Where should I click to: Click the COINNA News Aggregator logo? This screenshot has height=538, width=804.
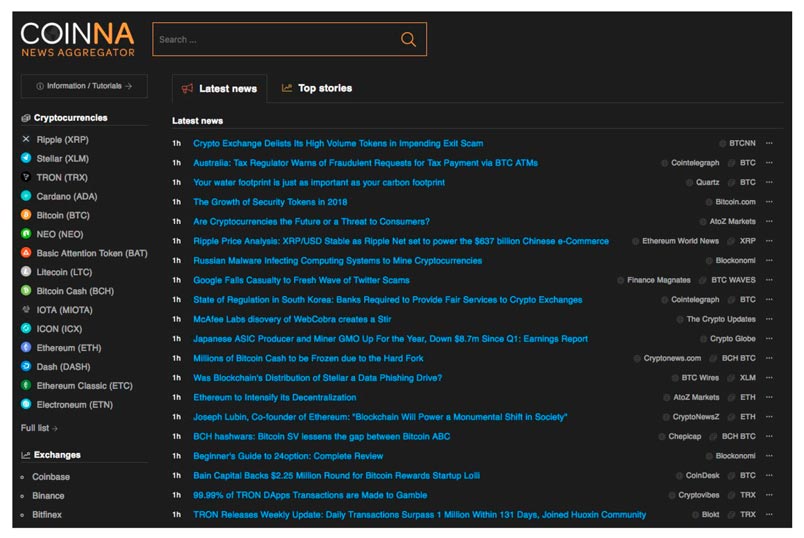pyautogui.click(x=78, y=39)
